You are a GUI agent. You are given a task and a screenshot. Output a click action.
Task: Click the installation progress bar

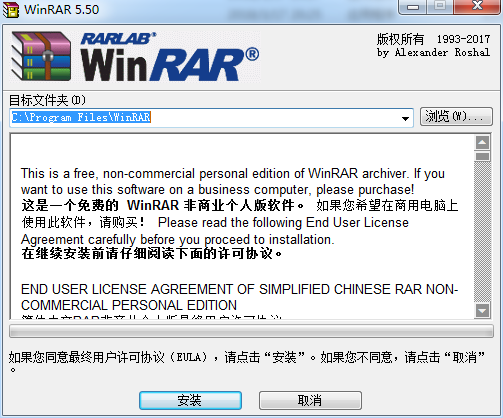pos(251,331)
